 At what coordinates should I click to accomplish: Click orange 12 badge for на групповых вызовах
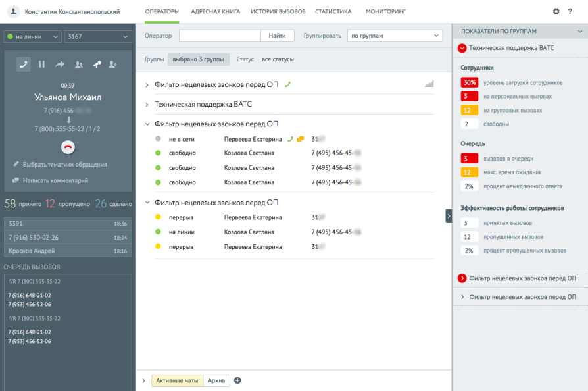point(470,111)
